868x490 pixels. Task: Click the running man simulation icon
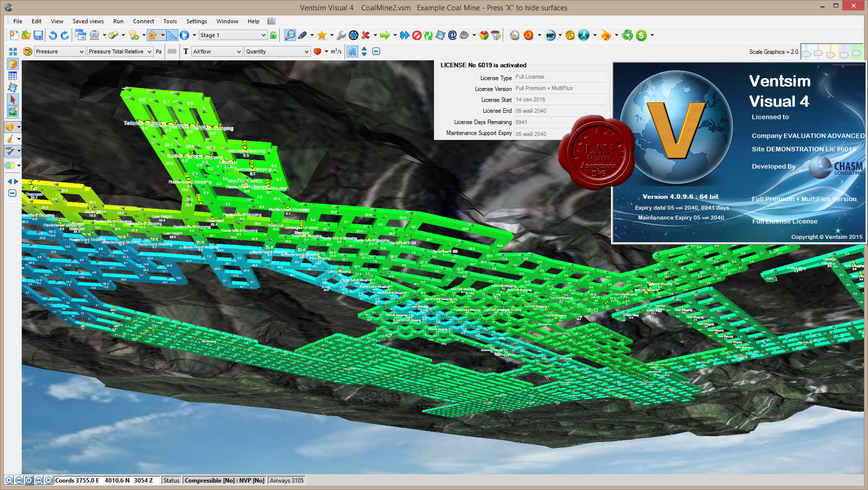tap(584, 35)
